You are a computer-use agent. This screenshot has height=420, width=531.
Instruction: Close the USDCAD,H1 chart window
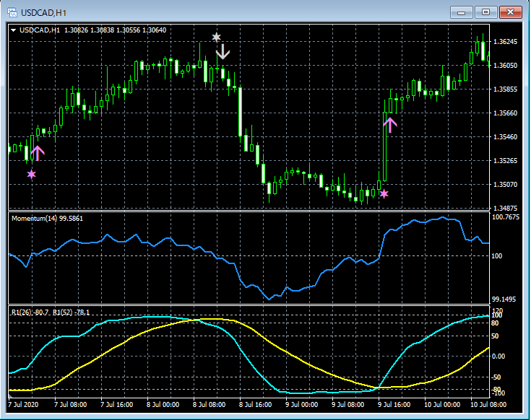tap(510, 12)
